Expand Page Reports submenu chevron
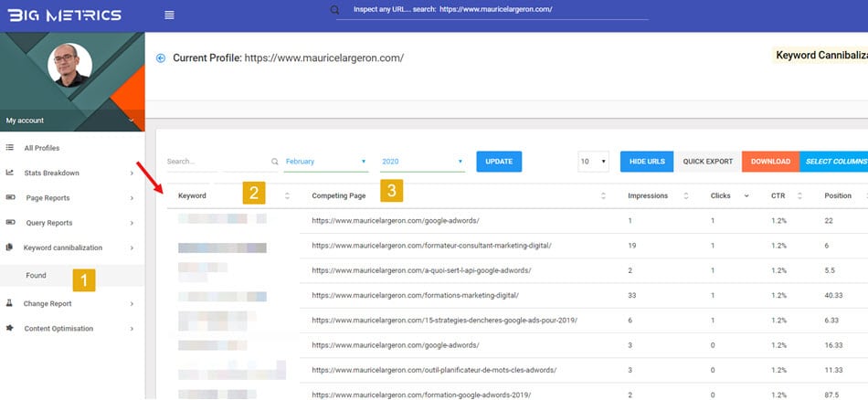868x400 pixels. [132, 198]
